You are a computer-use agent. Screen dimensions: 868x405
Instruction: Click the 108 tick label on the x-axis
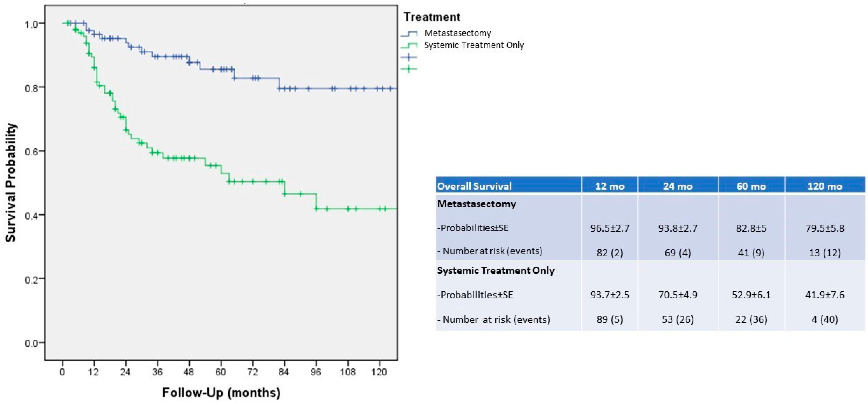(347, 372)
